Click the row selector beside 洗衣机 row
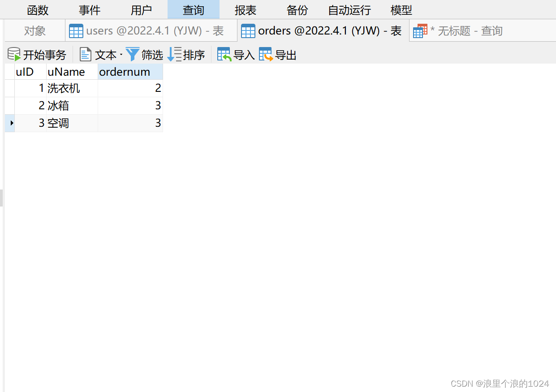 pyautogui.click(x=10, y=88)
